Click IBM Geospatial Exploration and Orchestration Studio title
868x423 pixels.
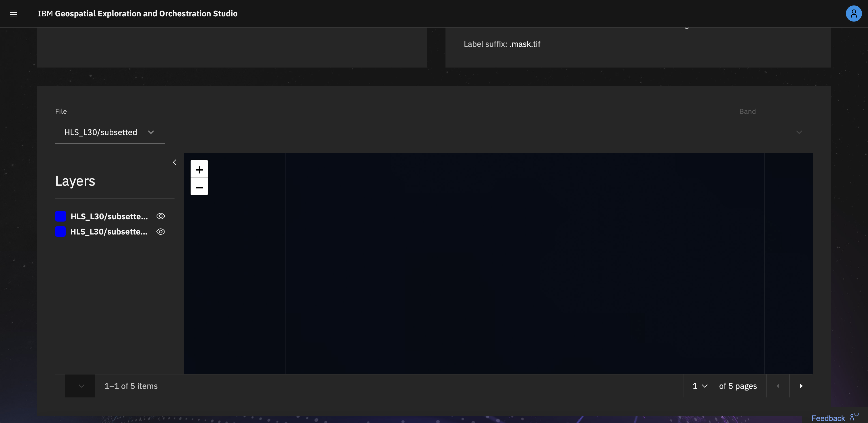tap(137, 14)
